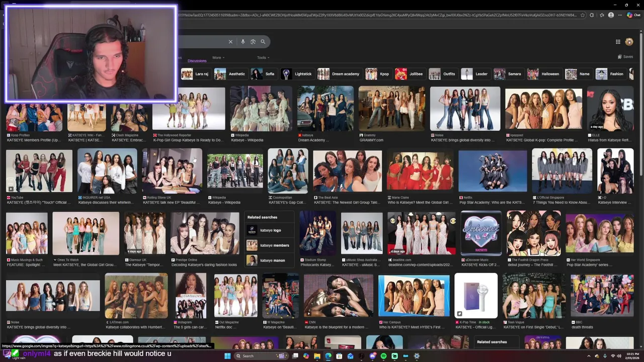Screen dimensions: 644x362
Task: Select the Jollibee filter chip
Action: (x=410, y=74)
